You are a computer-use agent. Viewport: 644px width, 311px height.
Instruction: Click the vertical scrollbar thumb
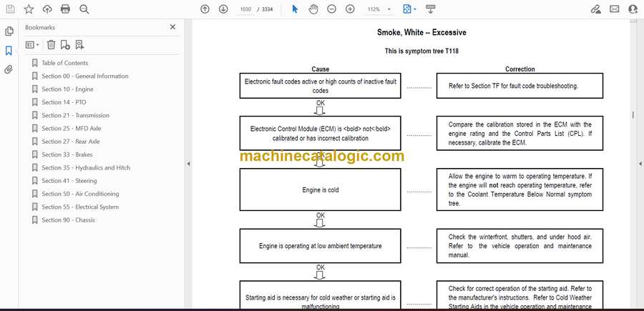coord(633,115)
